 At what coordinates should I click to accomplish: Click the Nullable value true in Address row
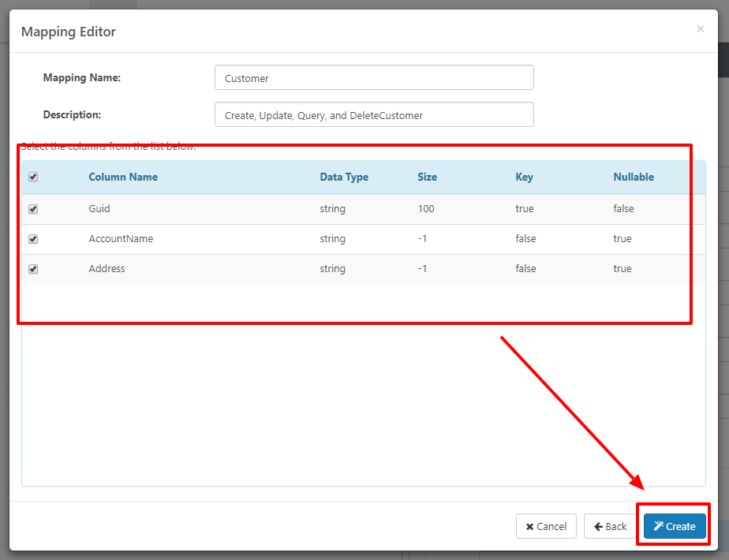tap(622, 269)
